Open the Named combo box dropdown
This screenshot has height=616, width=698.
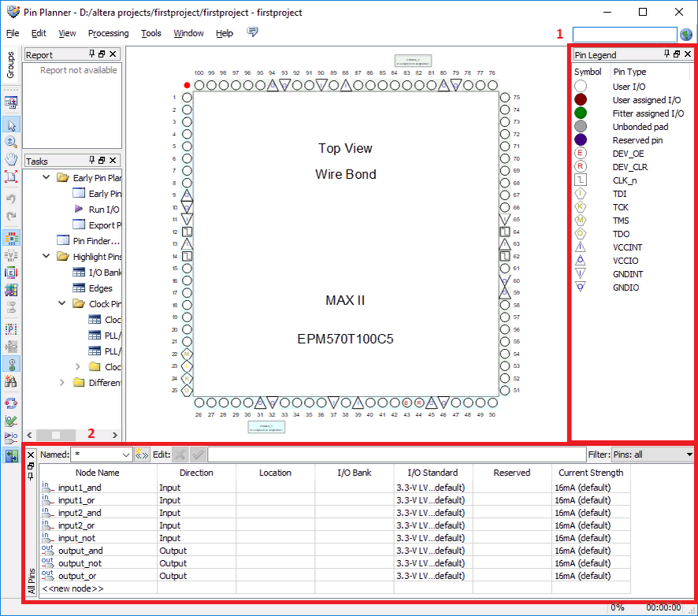(x=126, y=455)
